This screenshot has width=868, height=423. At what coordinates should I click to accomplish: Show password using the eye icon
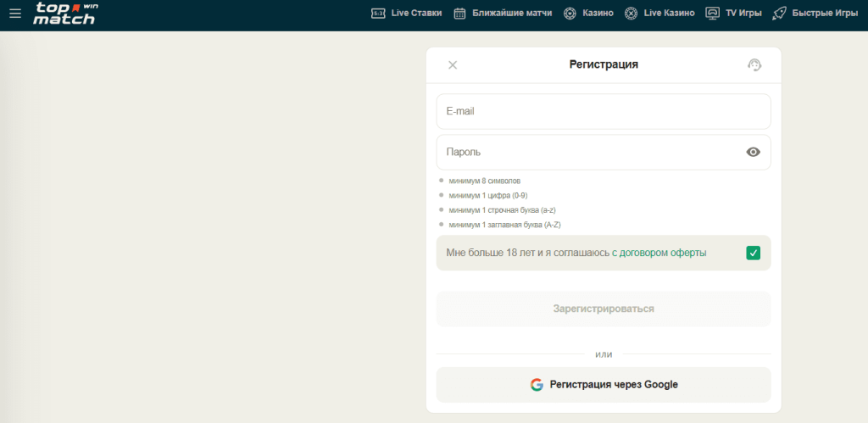753,153
